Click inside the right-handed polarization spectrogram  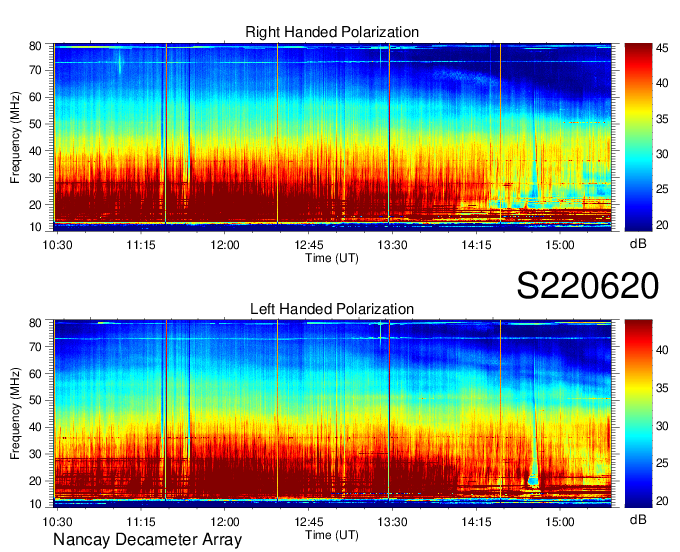[x=333, y=137]
